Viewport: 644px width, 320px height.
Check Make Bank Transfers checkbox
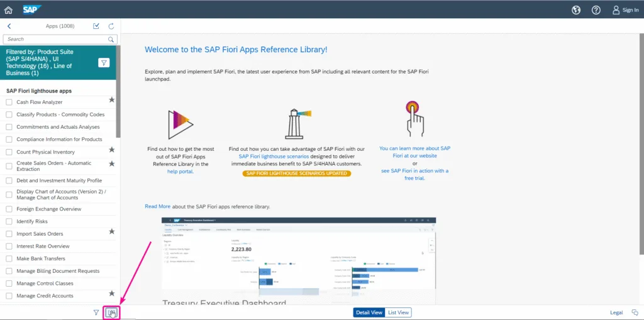point(9,259)
